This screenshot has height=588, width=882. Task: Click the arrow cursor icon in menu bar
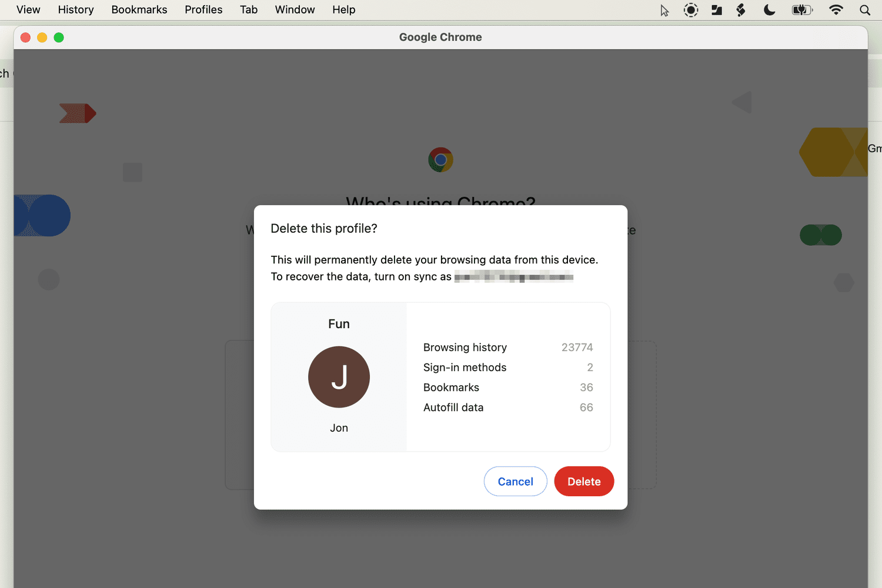(664, 11)
